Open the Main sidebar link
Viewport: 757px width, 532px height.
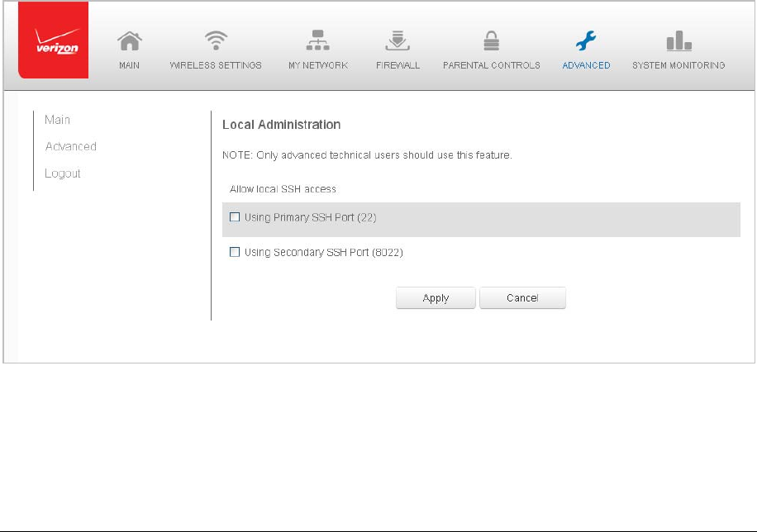pos(58,120)
